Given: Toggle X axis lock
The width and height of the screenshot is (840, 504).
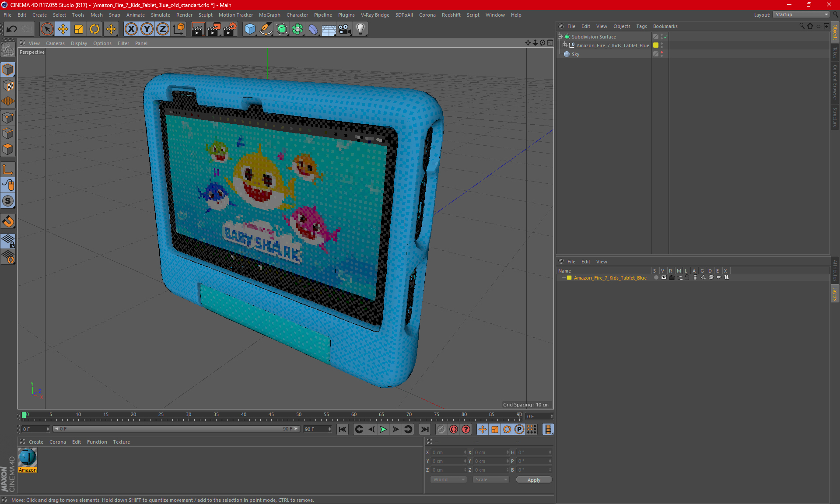Looking at the screenshot, I should (x=131, y=29).
